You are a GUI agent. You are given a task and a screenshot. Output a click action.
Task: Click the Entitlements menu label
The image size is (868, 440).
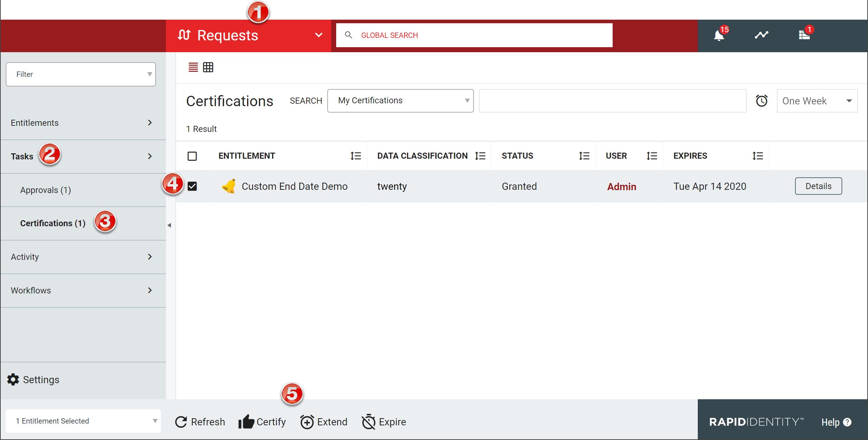[x=35, y=123]
